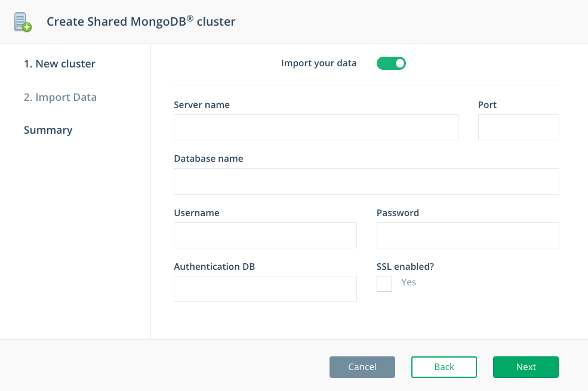588x391 pixels.
Task: Select the 2. Import Data step
Action: click(x=60, y=97)
